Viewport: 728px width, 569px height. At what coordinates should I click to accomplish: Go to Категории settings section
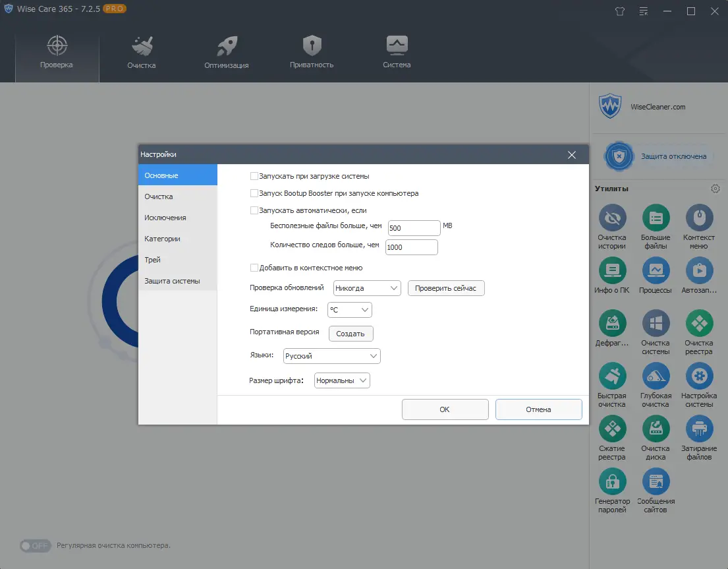(178, 239)
